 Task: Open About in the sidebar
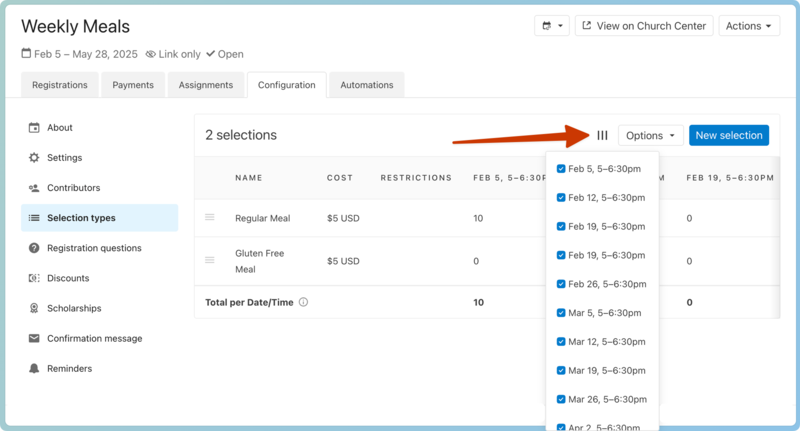[99, 128]
